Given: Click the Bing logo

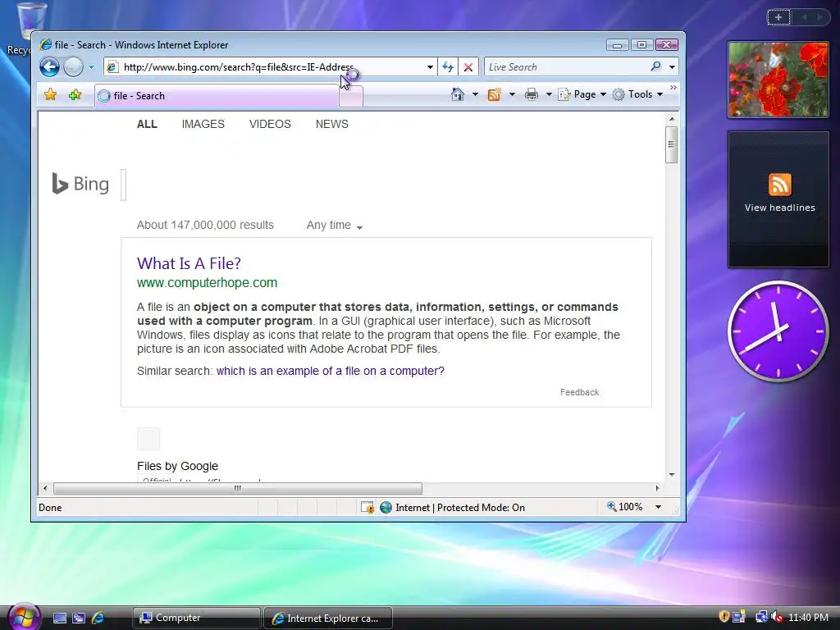Looking at the screenshot, I should [81, 184].
